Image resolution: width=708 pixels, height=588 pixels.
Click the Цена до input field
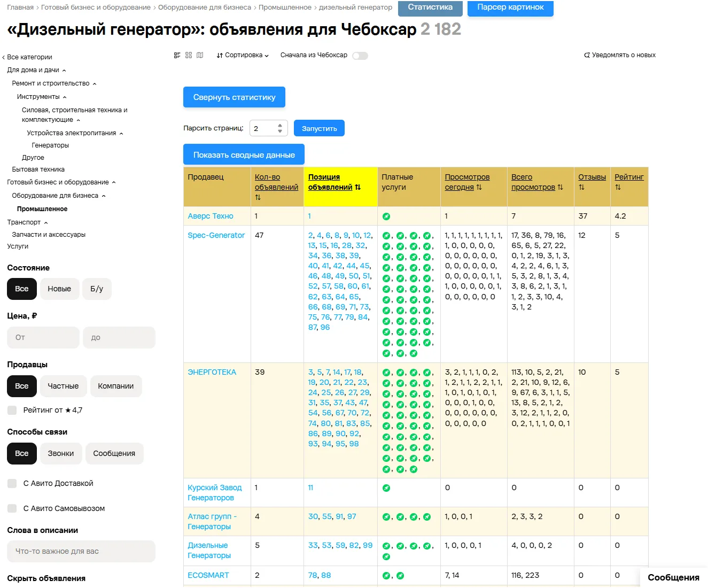coord(119,337)
